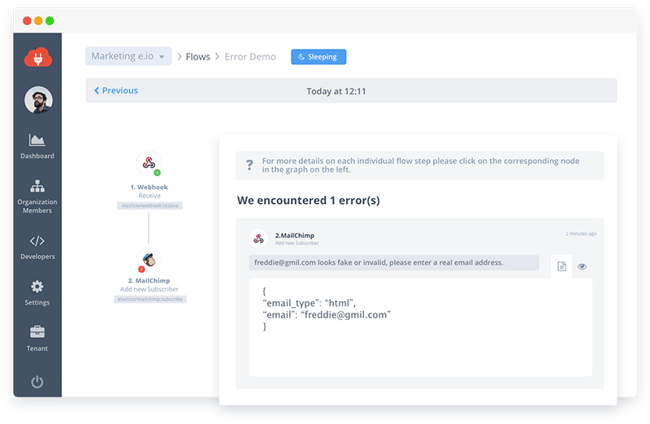Click the 1. Webhook node label
Viewport: 650px width, 424px height.
pos(149,187)
